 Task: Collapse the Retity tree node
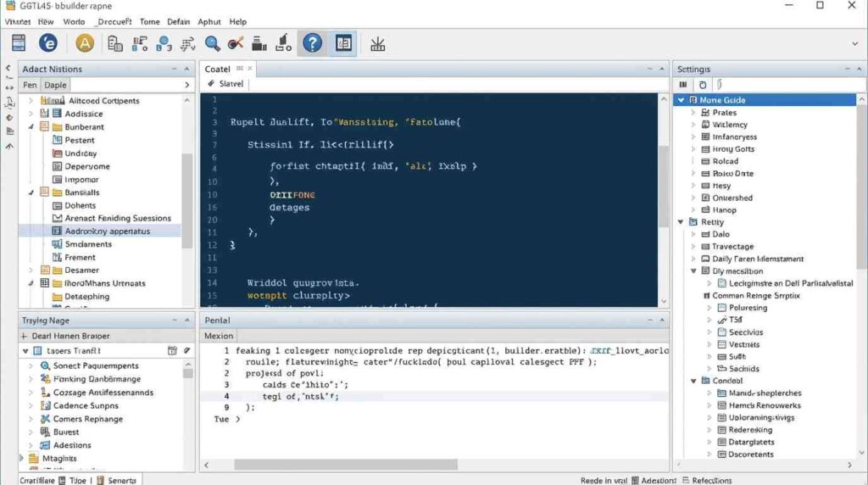click(681, 222)
